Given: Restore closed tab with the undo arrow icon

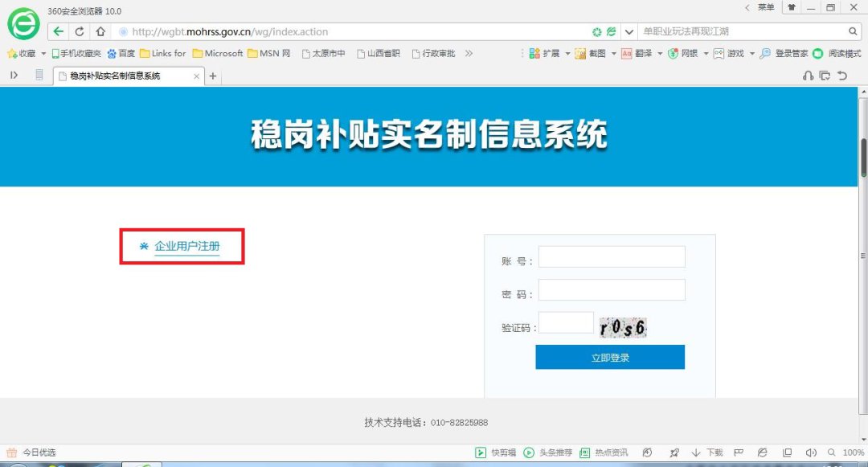Looking at the screenshot, I should [842, 76].
